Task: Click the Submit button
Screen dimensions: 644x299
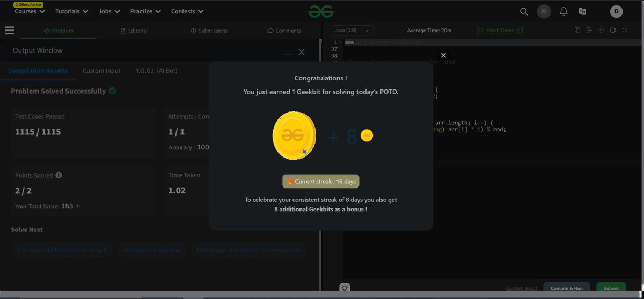Action: (x=611, y=288)
